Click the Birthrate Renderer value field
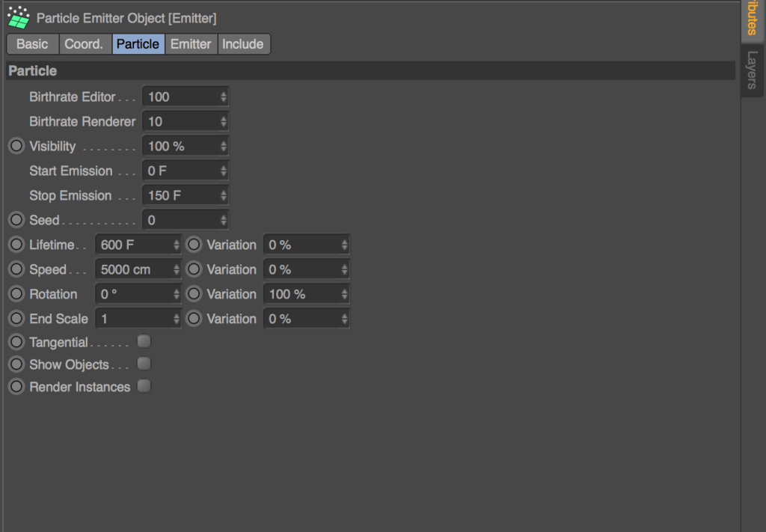Screen dimensions: 766x532 point(186,121)
